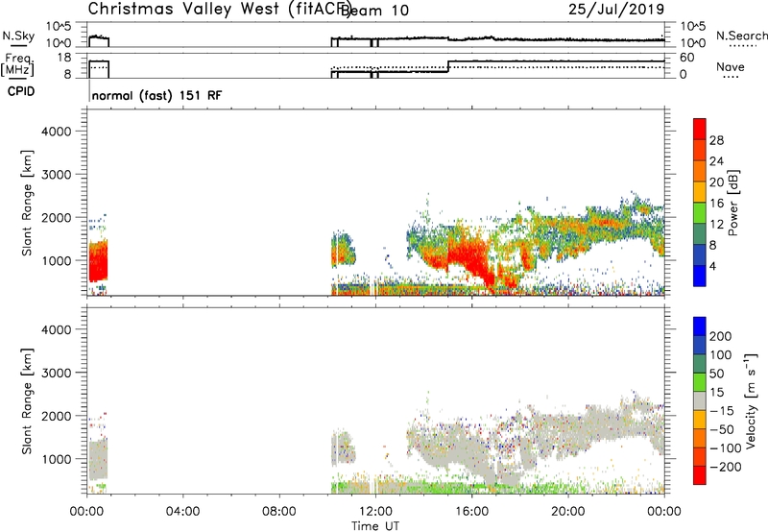Image resolution: width=768 pixels, height=532 pixels.
Task: Click the '16' power colorbar tick value
Action: [716, 204]
